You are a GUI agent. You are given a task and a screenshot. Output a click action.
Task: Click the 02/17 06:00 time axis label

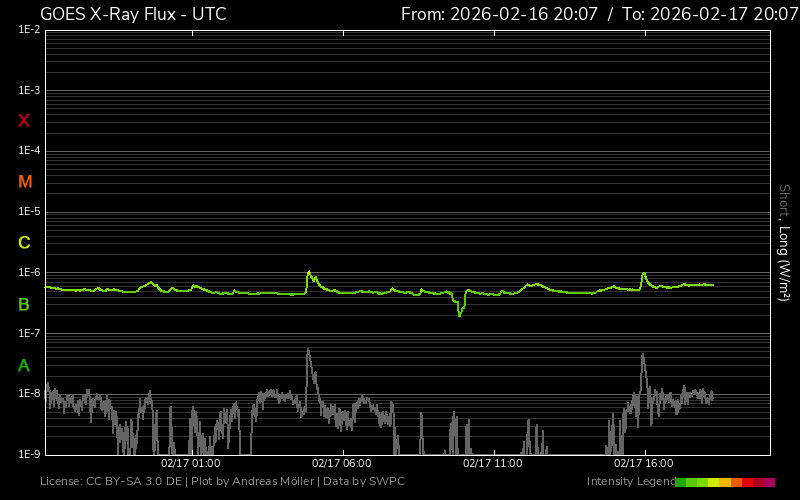pos(341,463)
